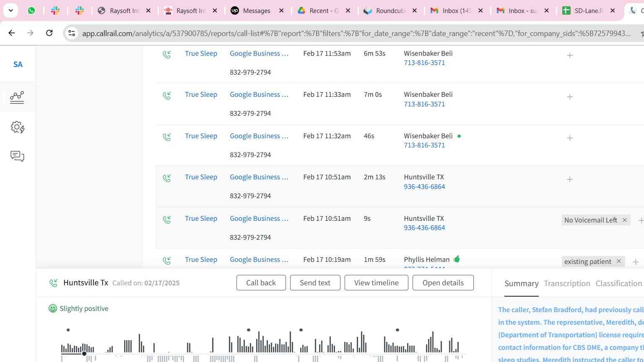Click the Feb 17 10:19am timestamp
Image resolution: width=644 pixels, height=362 pixels.
point(327,260)
